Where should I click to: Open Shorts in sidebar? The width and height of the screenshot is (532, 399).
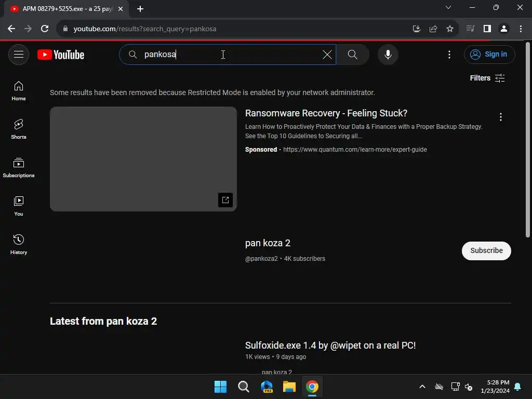[x=19, y=129]
